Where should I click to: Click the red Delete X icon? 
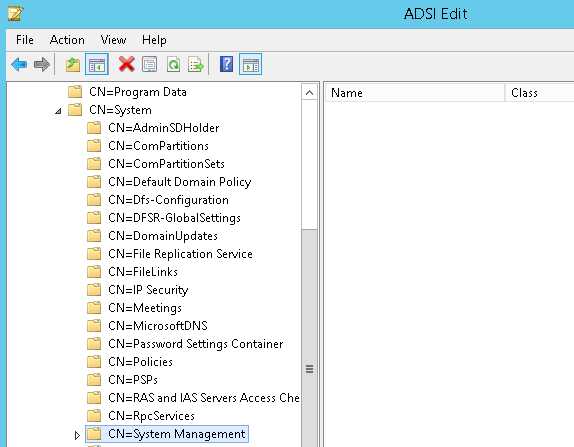(127, 64)
